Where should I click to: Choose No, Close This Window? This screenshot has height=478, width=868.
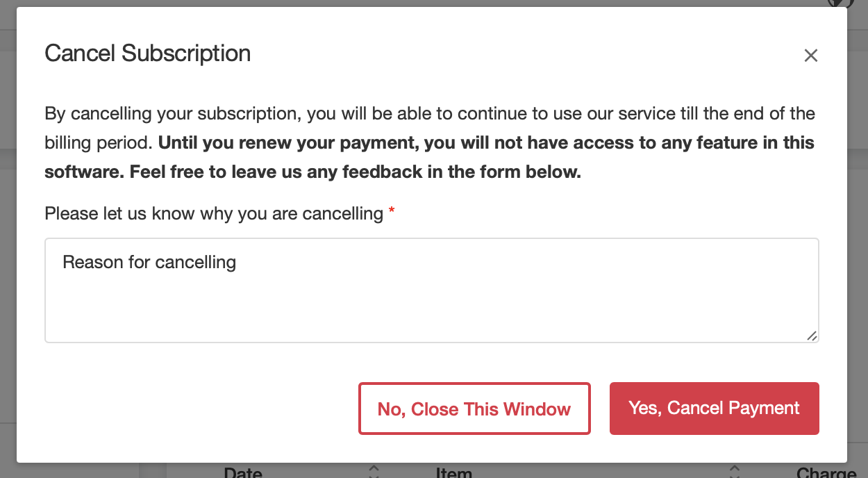click(x=474, y=409)
